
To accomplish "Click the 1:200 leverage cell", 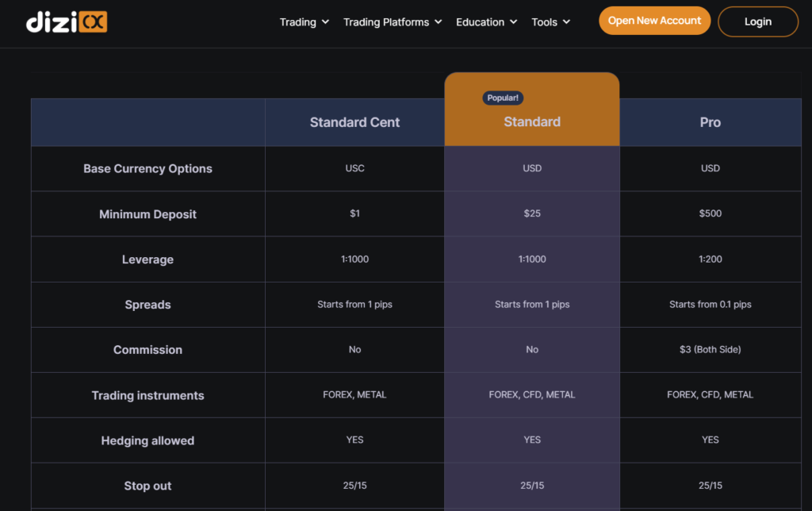I will point(710,259).
